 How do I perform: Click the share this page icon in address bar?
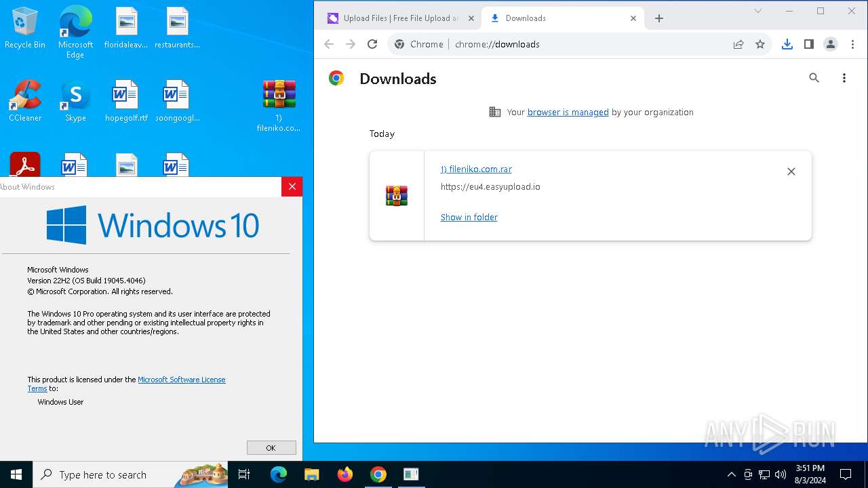pyautogui.click(x=738, y=44)
